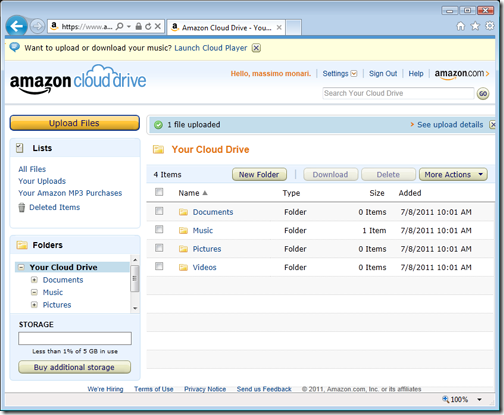Dismiss the Cloud Player notification bar
Screen dimensions: 504x415
coord(256,48)
